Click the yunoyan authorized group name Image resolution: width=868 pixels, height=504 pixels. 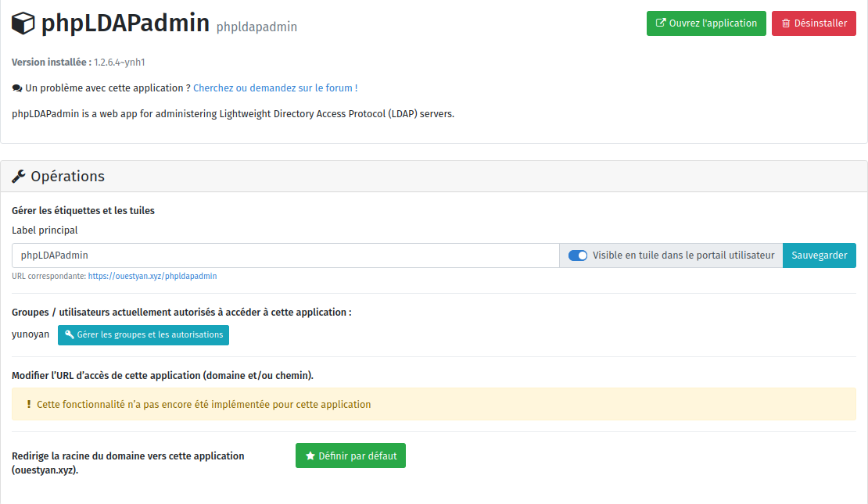point(30,334)
